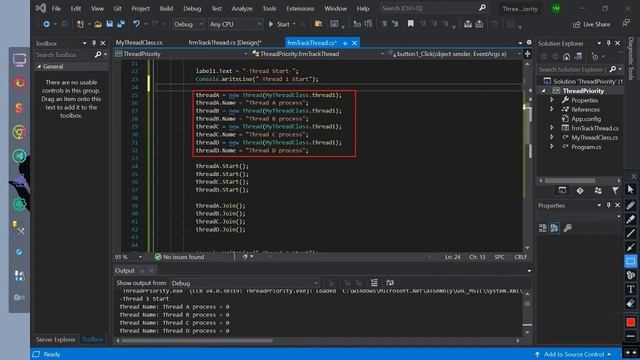Viewport: 640px width, 360px height.
Task: Click the New Project toolbar icon
Action: [x=80, y=24]
